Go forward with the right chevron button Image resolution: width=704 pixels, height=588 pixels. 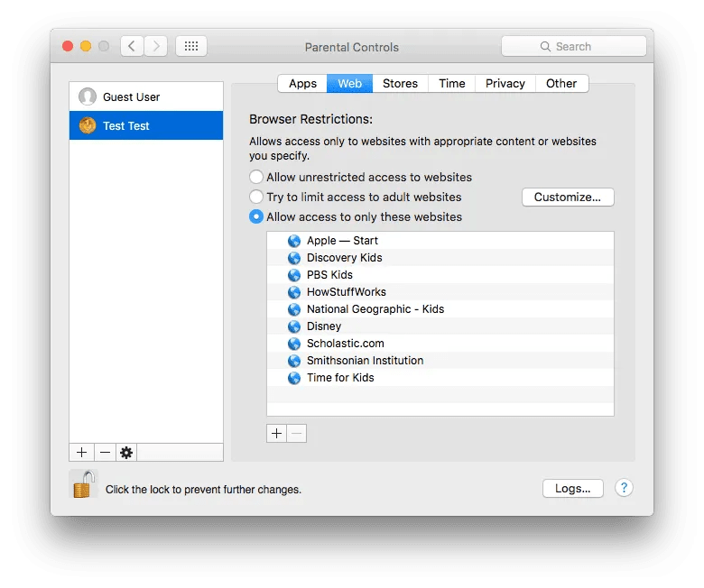pos(156,46)
